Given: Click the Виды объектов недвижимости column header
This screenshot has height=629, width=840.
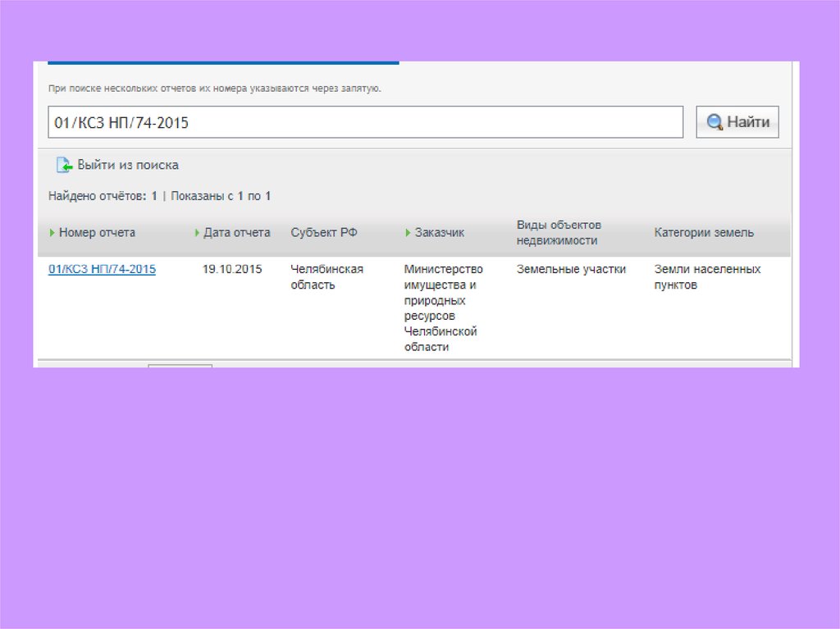Looking at the screenshot, I should coord(559,233).
